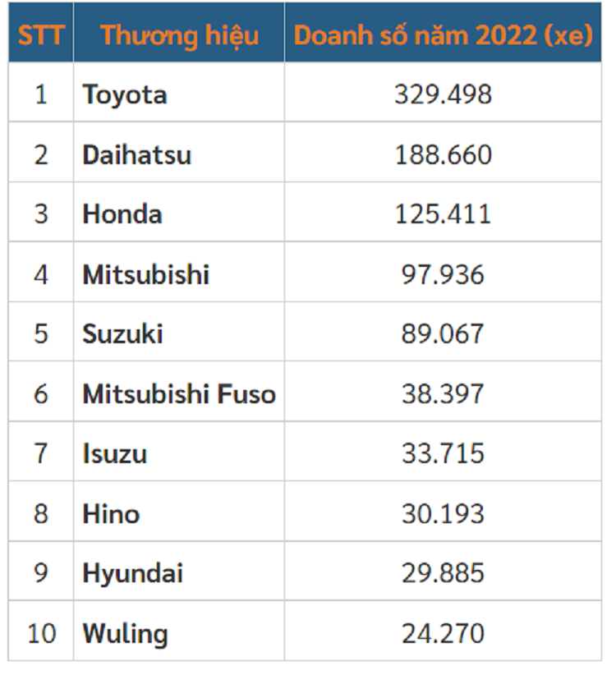The width and height of the screenshot is (616, 675).
Task: Select the Isuzu brand cell
Action: coord(115,454)
